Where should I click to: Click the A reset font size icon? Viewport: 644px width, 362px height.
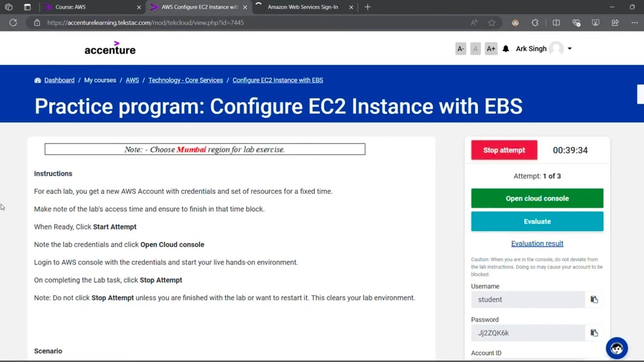[x=475, y=49]
